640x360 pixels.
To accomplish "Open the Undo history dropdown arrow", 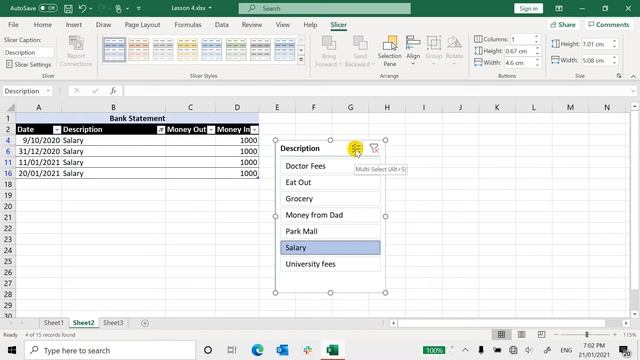I will (91, 9).
